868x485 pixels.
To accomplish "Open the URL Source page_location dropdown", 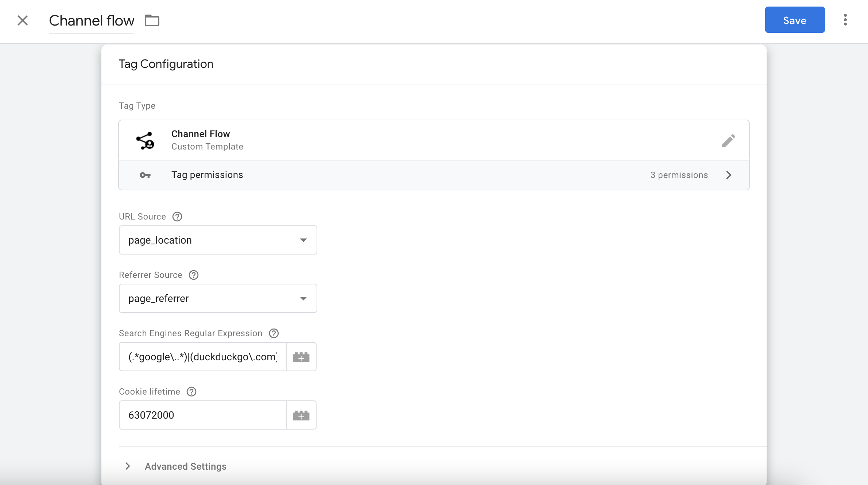I will (218, 240).
